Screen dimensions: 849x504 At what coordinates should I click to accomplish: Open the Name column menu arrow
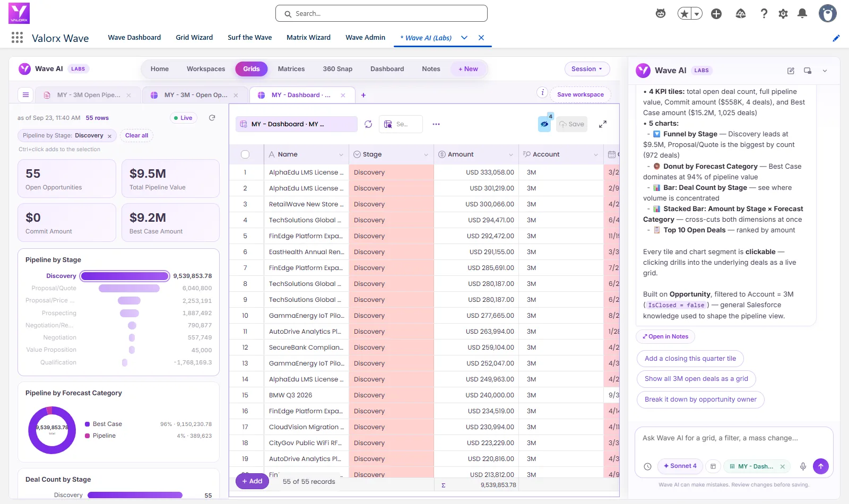pyautogui.click(x=341, y=155)
